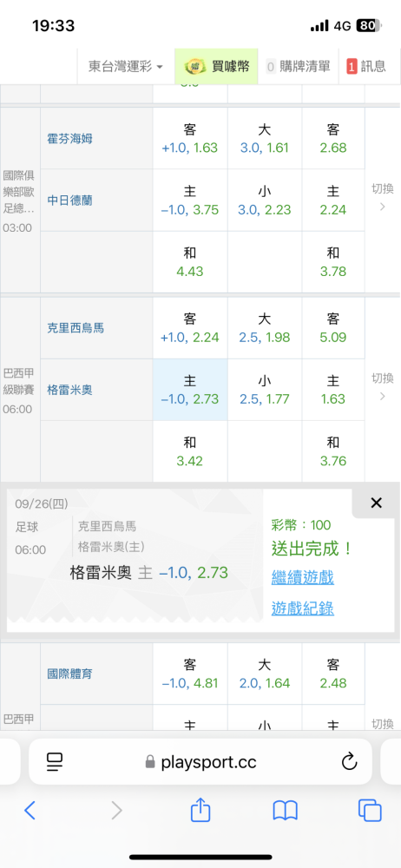The width and height of the screenshot is (401, 868).
Task: Show all Safari tabs icon
Action: coord(370,811)
